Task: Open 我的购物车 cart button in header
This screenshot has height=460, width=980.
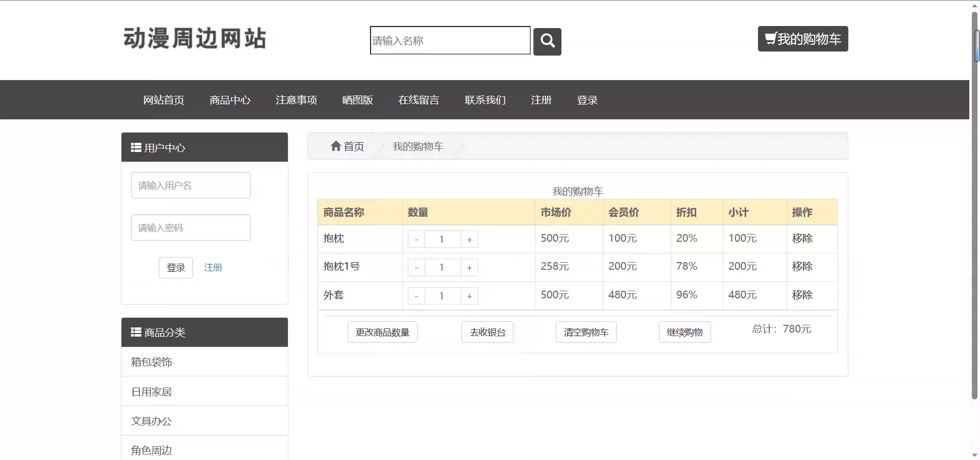Action: coord(802,39)
